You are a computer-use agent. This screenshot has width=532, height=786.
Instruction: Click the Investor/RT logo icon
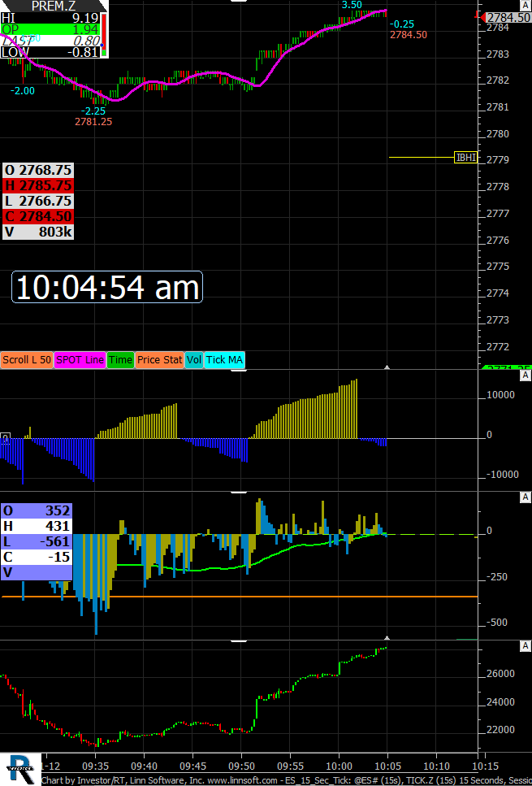(20, 769)
